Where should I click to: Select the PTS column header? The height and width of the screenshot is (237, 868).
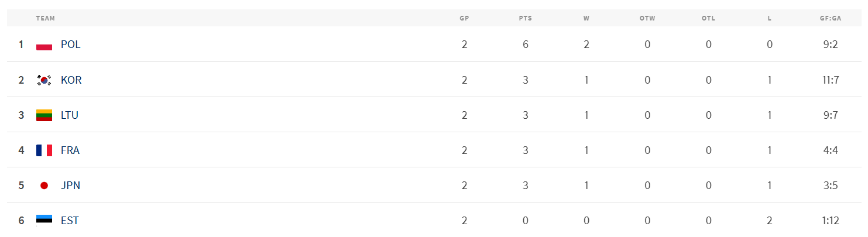526,18
